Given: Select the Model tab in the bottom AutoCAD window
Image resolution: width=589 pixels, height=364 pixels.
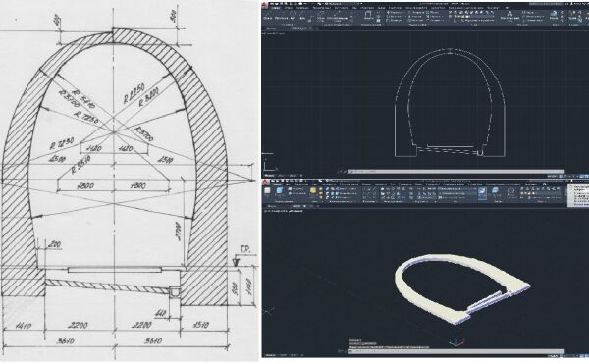Looking at the screenshot, I should click(271, 355).
